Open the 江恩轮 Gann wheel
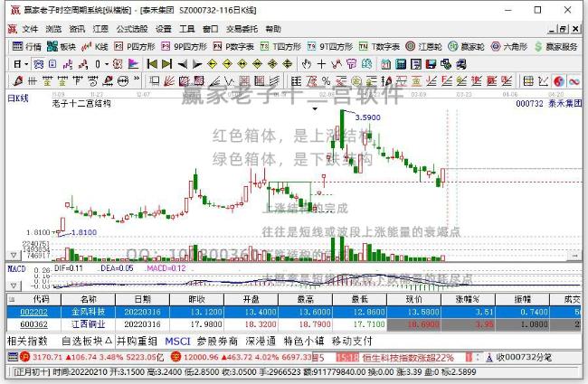 (423, 46)
